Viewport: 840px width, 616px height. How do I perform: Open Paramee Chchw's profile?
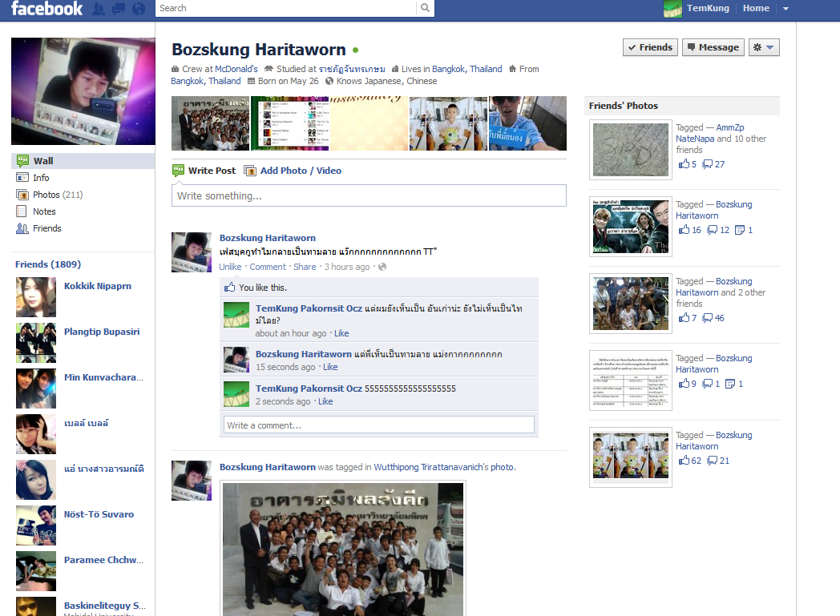tap(103, 560)
